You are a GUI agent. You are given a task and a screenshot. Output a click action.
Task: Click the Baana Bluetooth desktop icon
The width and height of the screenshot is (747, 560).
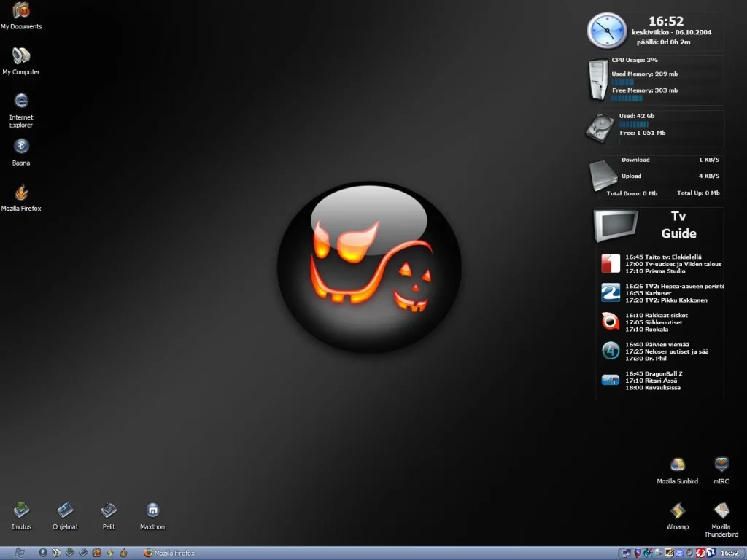(21, 147)
